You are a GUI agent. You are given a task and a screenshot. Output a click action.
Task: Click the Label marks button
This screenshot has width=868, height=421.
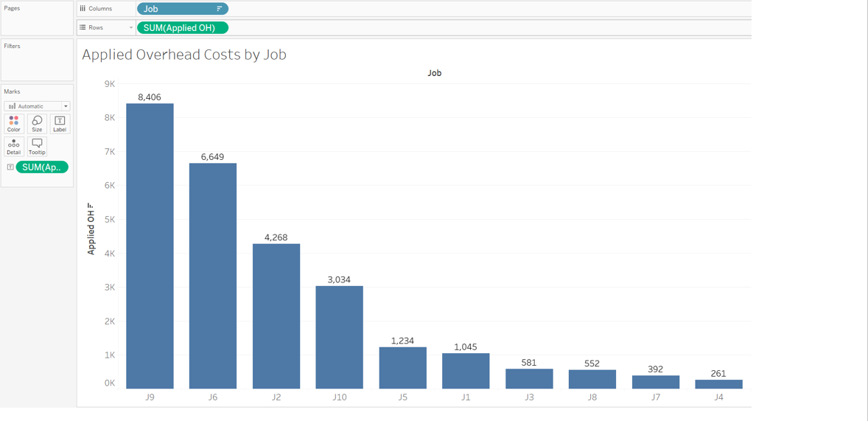coord(60,123)
